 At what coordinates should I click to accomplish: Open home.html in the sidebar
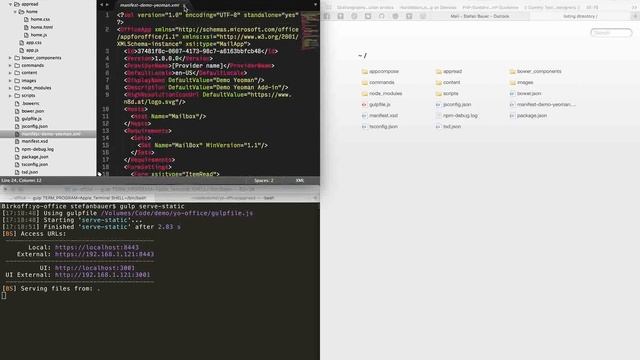tap(42, 27)
